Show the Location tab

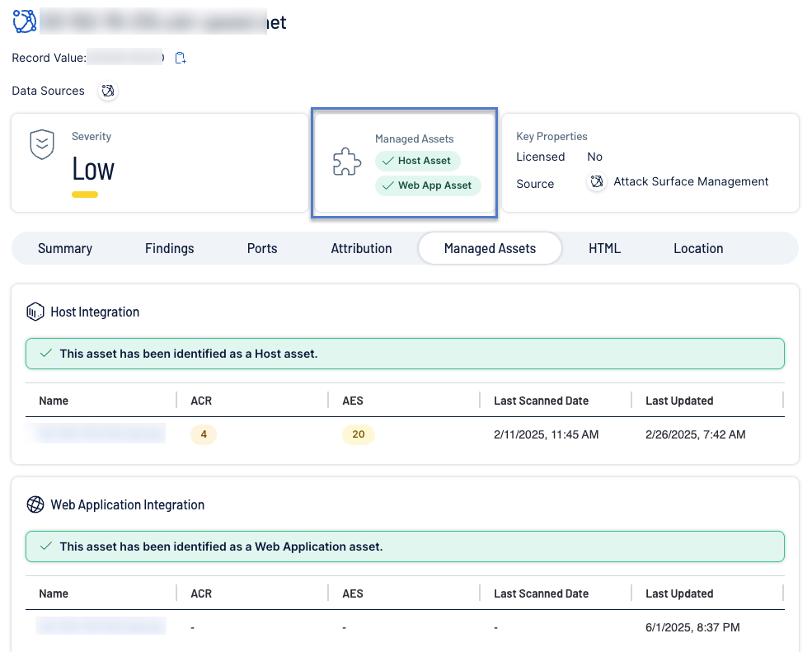(x=698, y=248)
